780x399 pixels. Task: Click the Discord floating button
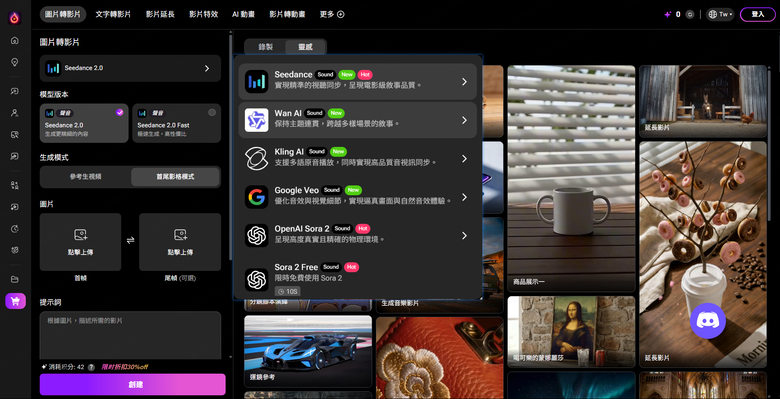click(x=708, y=321)
